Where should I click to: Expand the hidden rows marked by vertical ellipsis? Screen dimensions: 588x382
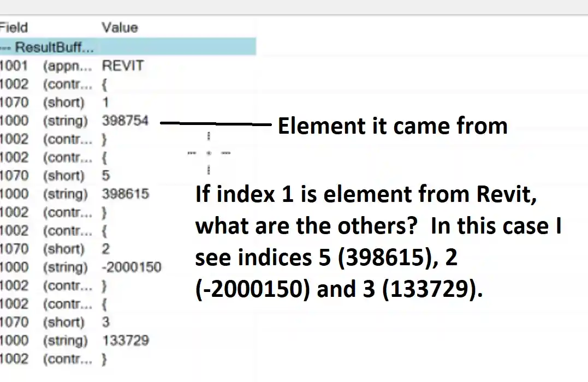pos(209,153)
